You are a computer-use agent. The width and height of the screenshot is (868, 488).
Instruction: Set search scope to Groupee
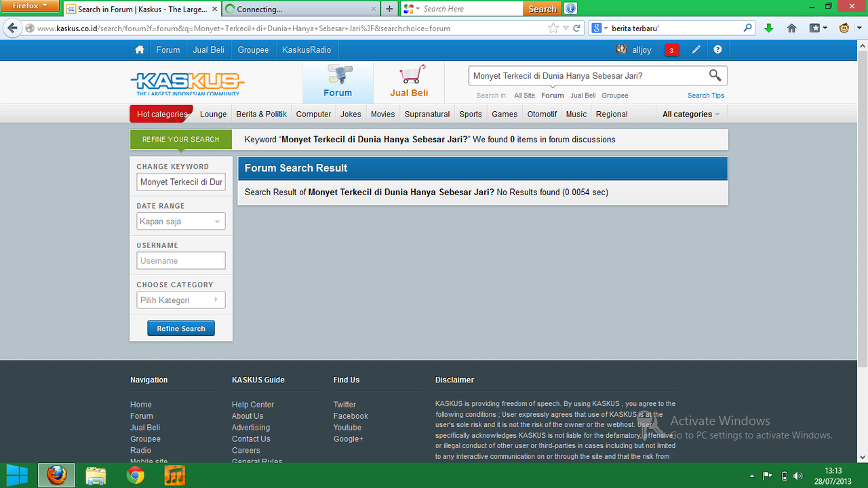[x=615, y=96]
